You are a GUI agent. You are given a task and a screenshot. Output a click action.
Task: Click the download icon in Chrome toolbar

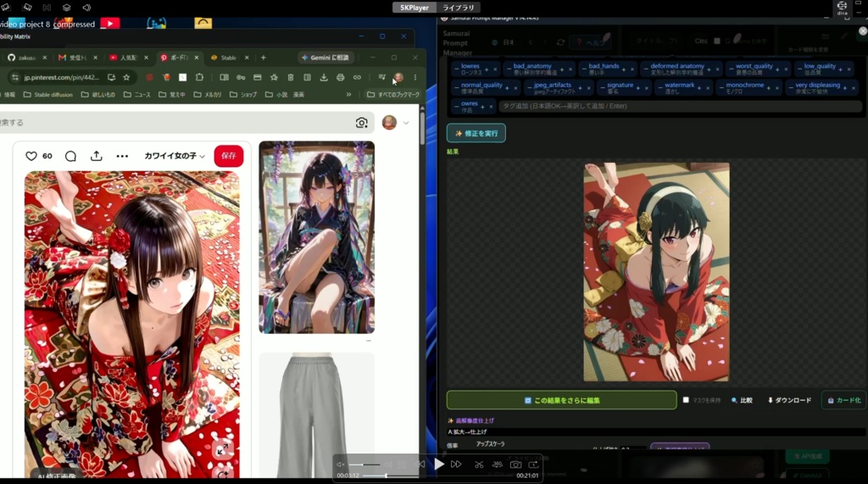pos(324,77)
